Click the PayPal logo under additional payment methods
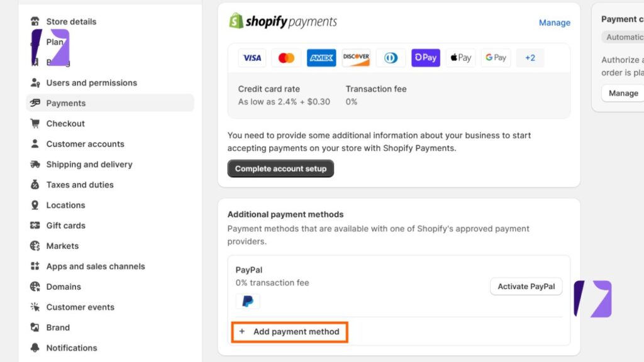This screenshot has height=362, width=644. point(248,301)
